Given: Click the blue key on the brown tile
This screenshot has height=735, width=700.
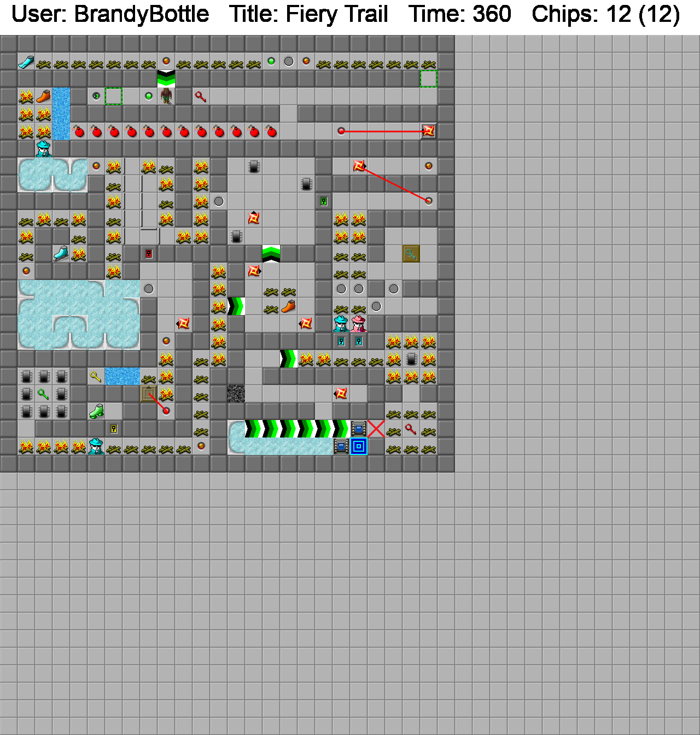Looking at the screenshot, I should (x=411, y=254).
